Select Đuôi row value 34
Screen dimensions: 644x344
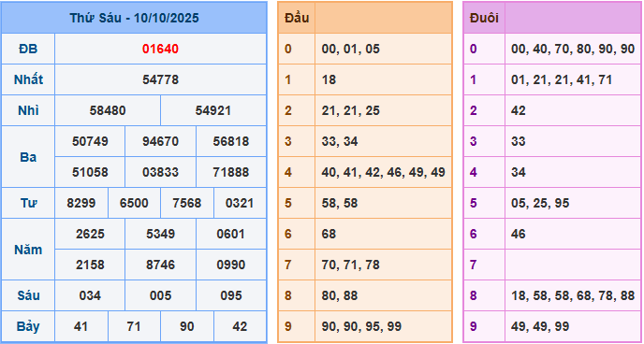pyautogui.click(x=519, y=172)
